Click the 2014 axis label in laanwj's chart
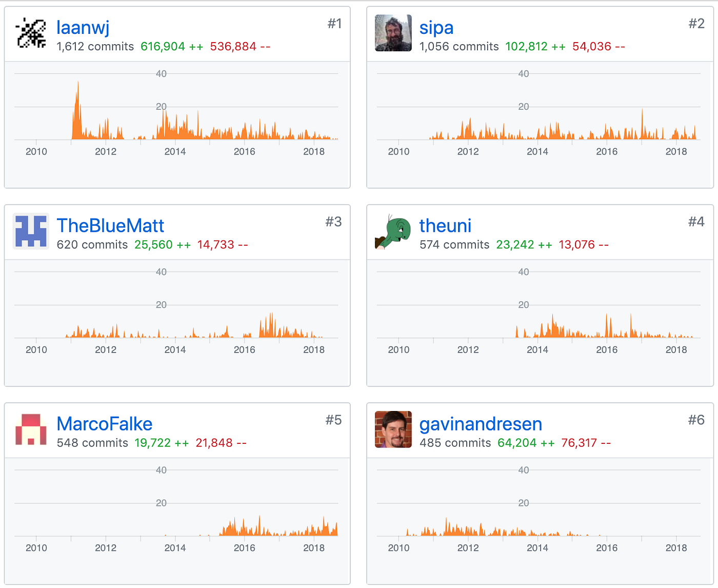This screenshot has width=718, height=588. [x=175, y=151]
